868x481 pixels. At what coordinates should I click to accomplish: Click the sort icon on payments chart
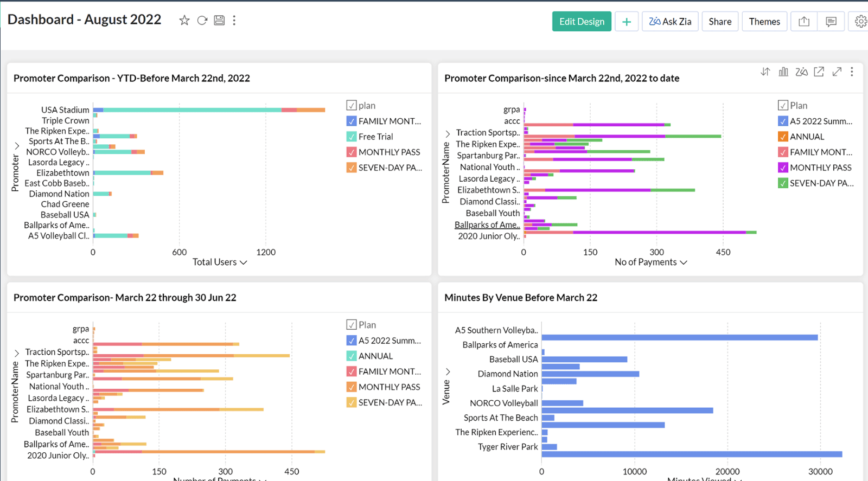pos(765,72)
